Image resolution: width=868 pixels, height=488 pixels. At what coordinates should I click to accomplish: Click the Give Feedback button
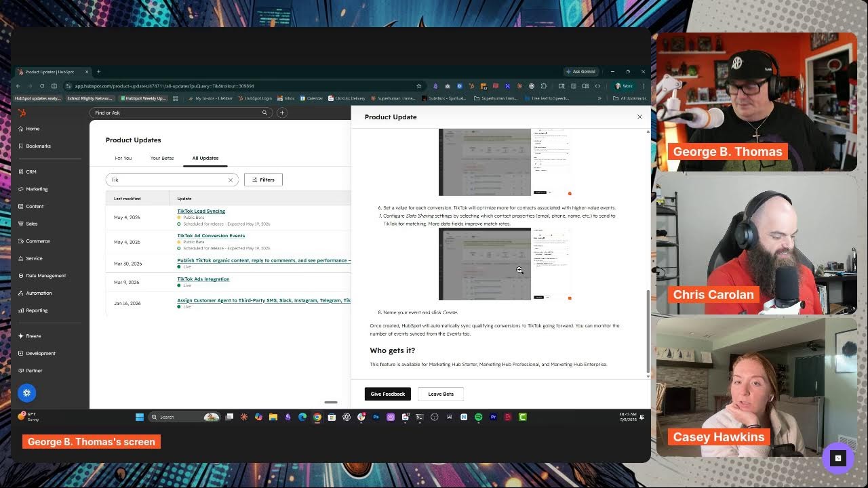388,394
